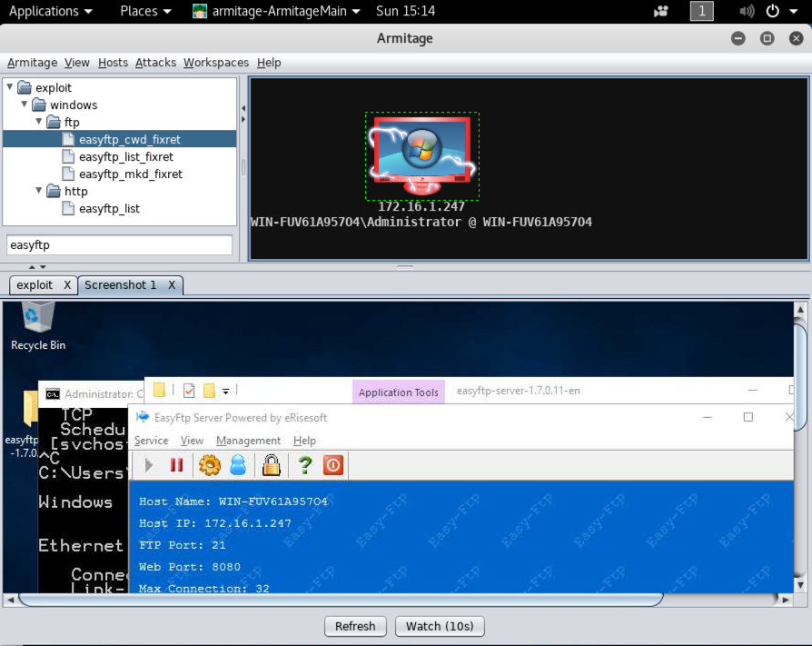
Task: Open EasyFtp Management menu
Action: pos(248,441)
